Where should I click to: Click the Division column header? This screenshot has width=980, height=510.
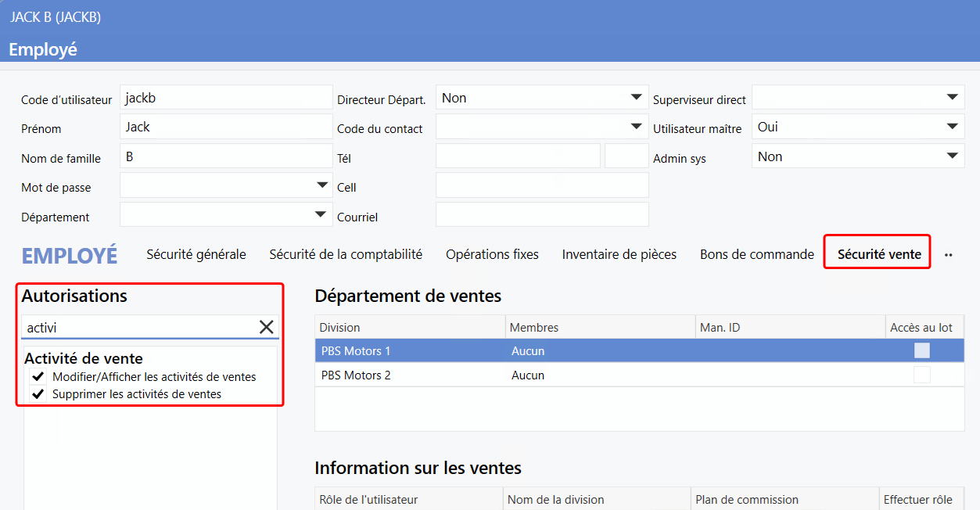pyautogui.click(x=410, y=327)
